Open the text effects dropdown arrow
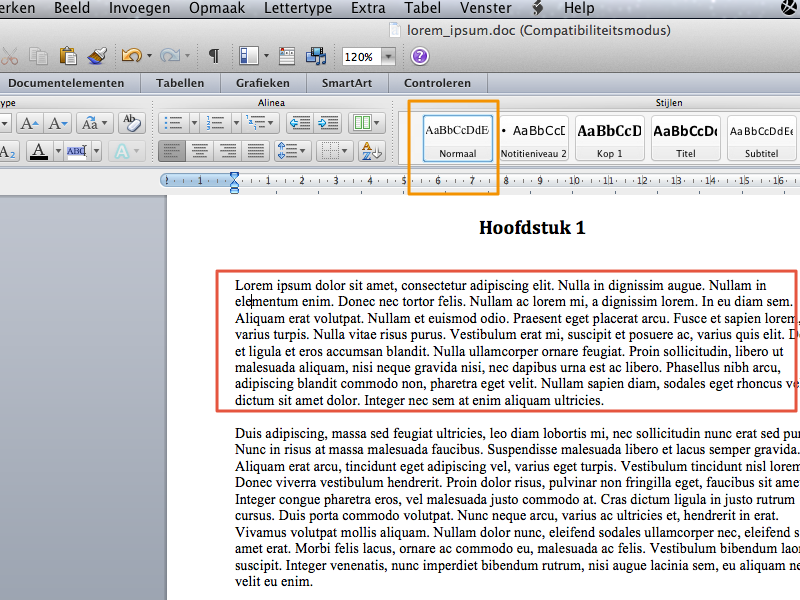800x600 pixels. (136, 151)
